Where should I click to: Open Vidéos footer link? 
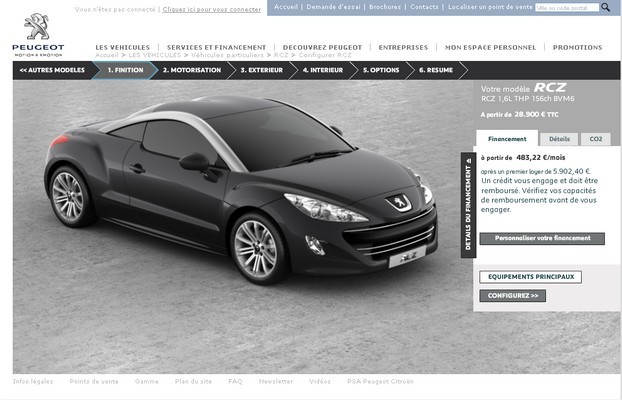[x=320, y=381]
